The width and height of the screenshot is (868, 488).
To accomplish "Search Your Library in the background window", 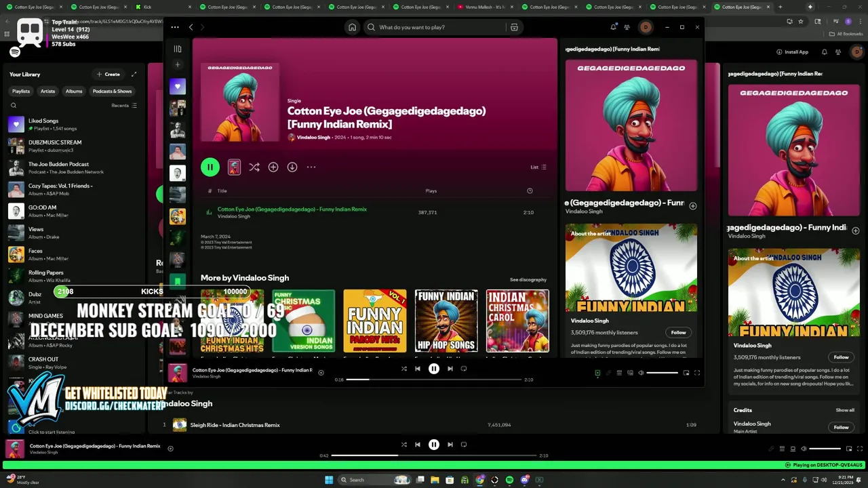I will [x=14, y=105].
